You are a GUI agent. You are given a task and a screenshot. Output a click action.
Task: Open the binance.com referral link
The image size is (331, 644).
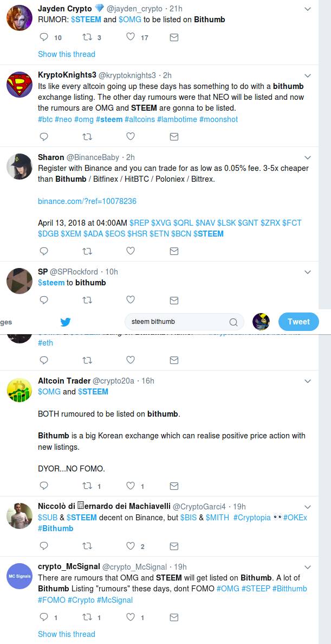(88, 201)
